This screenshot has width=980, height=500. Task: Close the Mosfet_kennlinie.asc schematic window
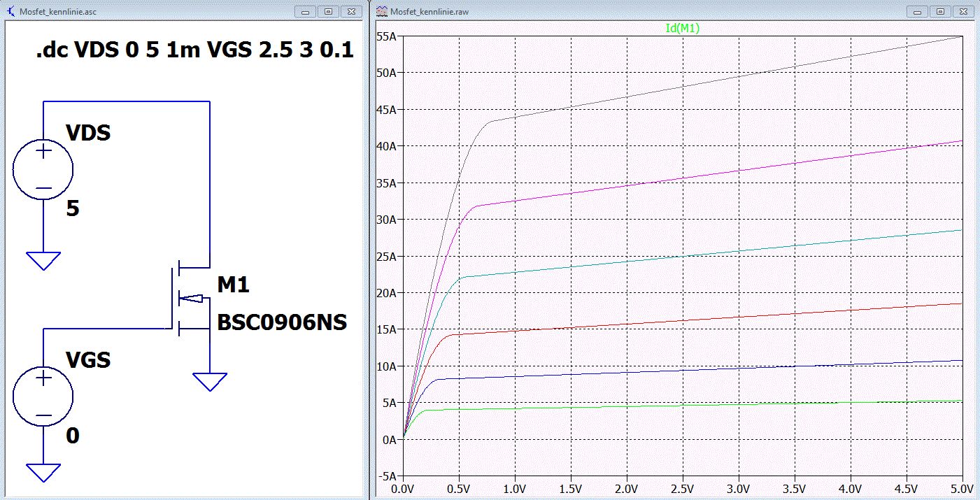click(x=350, y=11)
